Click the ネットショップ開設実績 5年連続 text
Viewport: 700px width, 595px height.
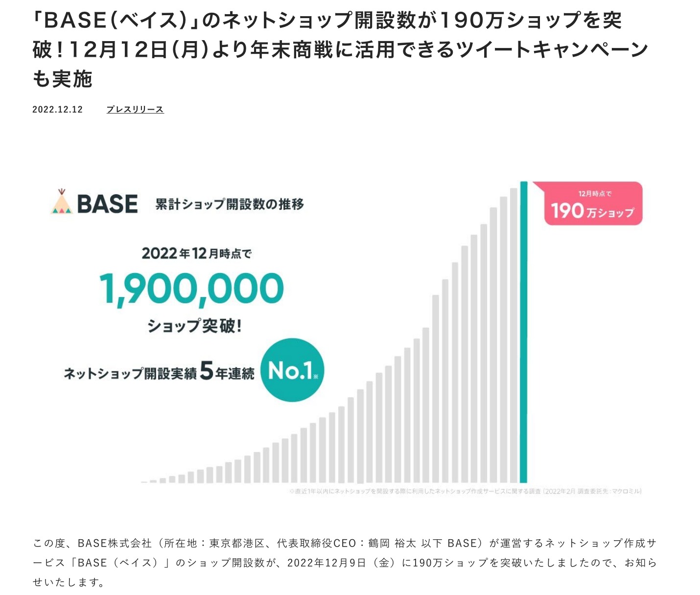click(159, 373)
